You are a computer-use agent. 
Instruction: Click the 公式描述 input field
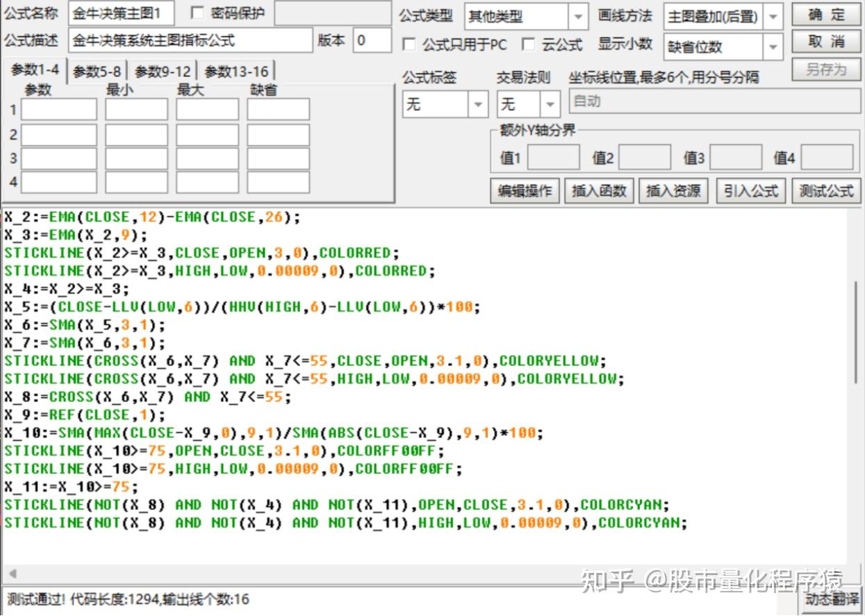[191, 40]
